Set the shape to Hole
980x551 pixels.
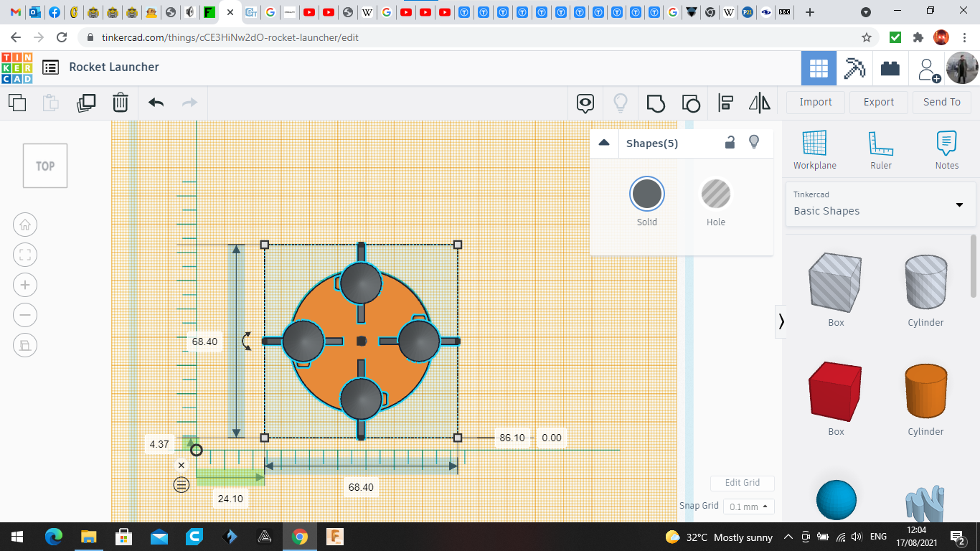pyautogui.click(x=715, y=194)
